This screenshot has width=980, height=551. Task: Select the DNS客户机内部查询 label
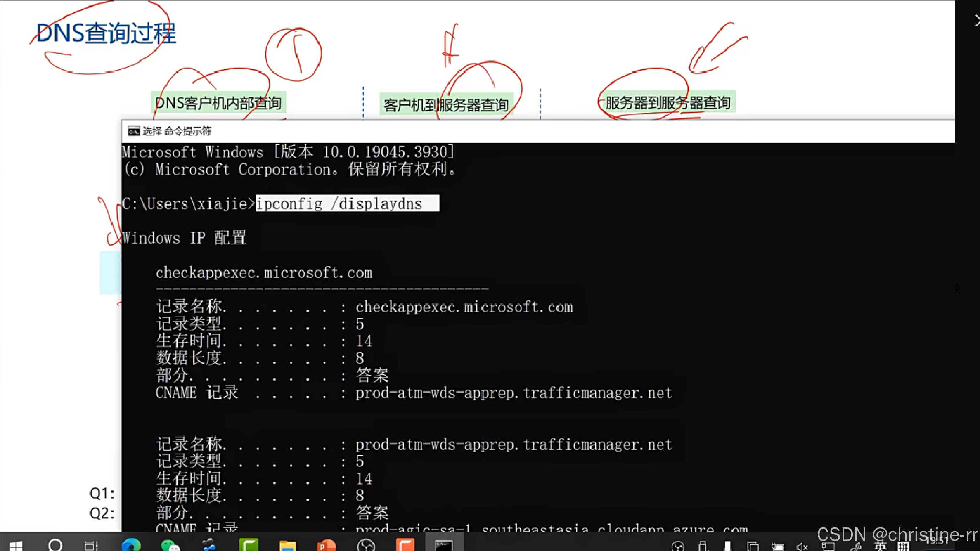(x=218, y=103)
